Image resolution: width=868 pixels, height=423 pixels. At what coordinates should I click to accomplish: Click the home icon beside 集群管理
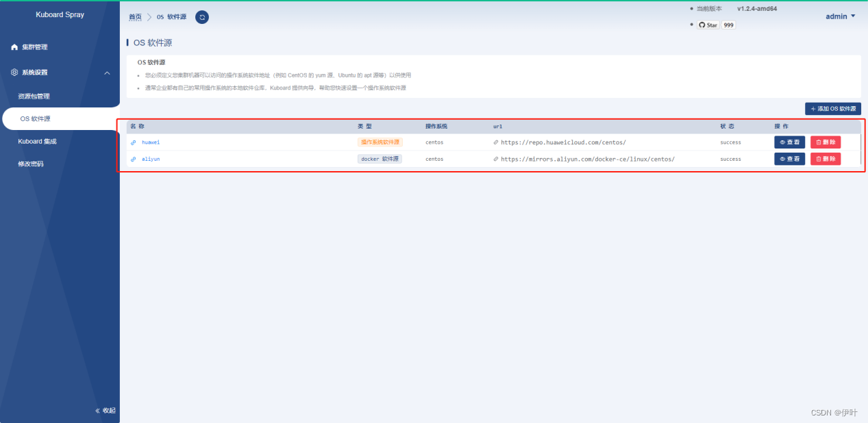(14, 47)
